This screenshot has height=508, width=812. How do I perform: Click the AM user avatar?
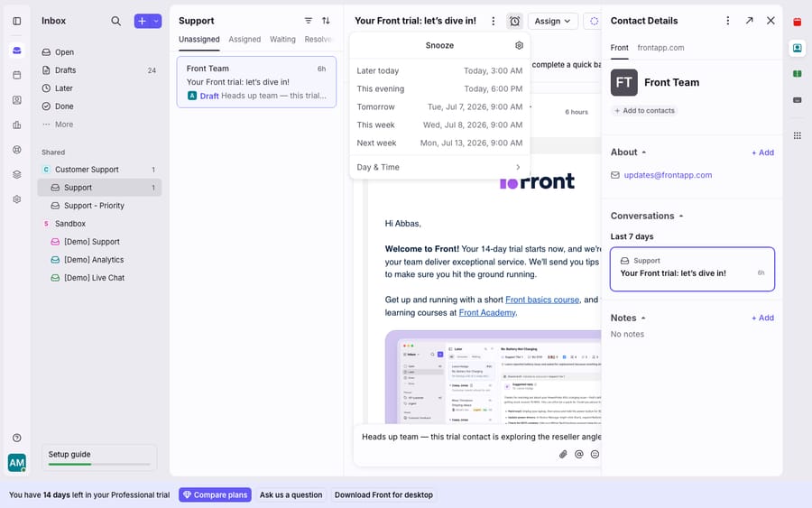tap(16, 462)
